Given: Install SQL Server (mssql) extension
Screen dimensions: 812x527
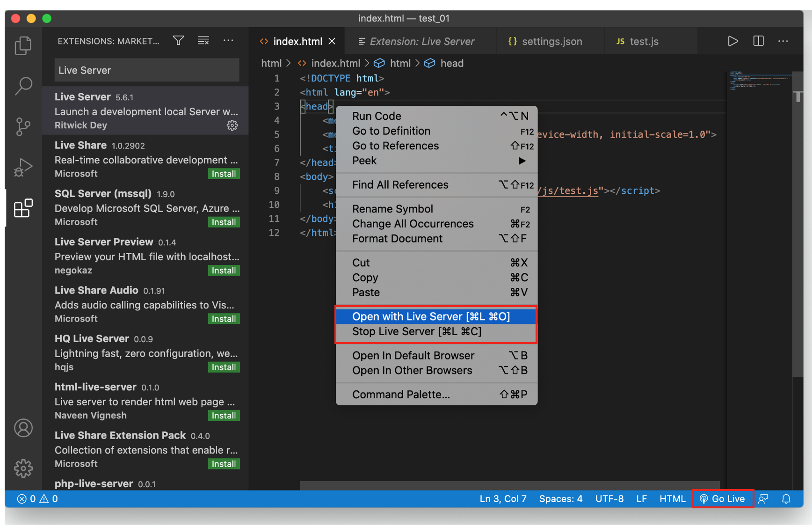Looking at the screenshot, I should click(x=224, y=222).
